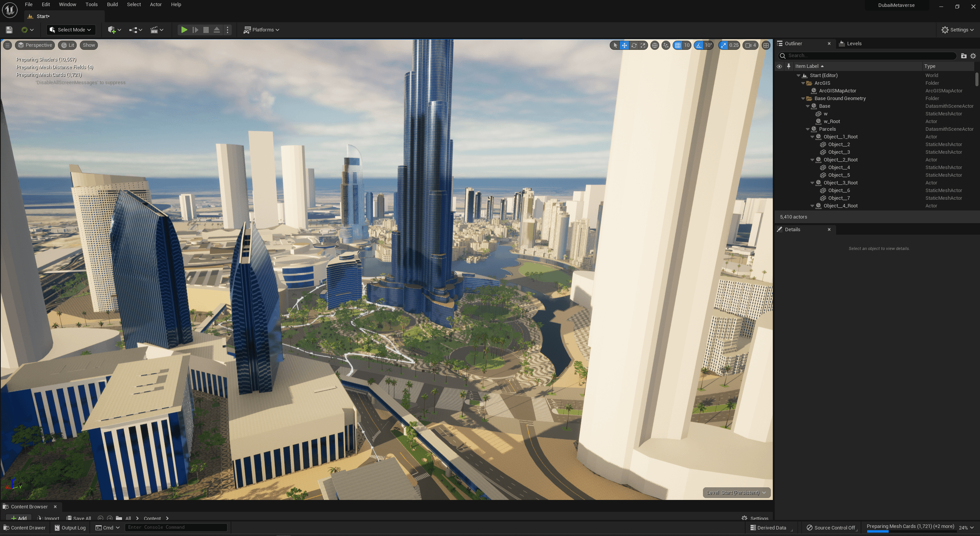
Task: Click the green Play button
Action: (184, 30)
